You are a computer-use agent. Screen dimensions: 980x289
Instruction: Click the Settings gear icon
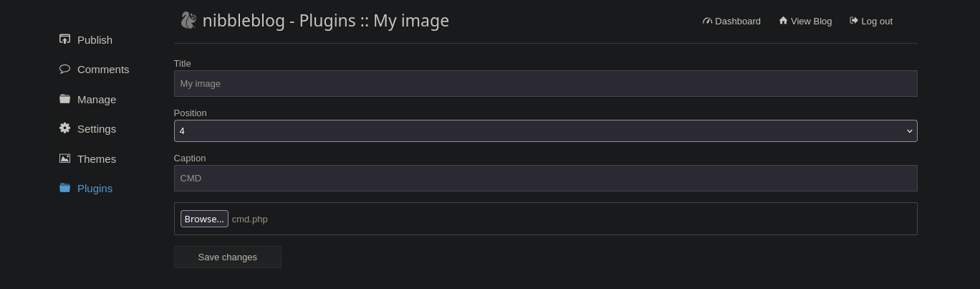click(64, 128)
